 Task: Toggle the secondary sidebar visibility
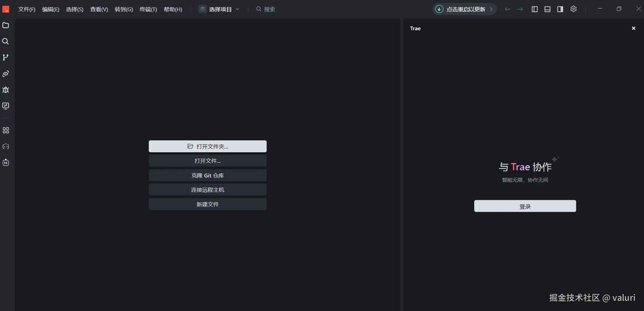click(x=560, y=9)
